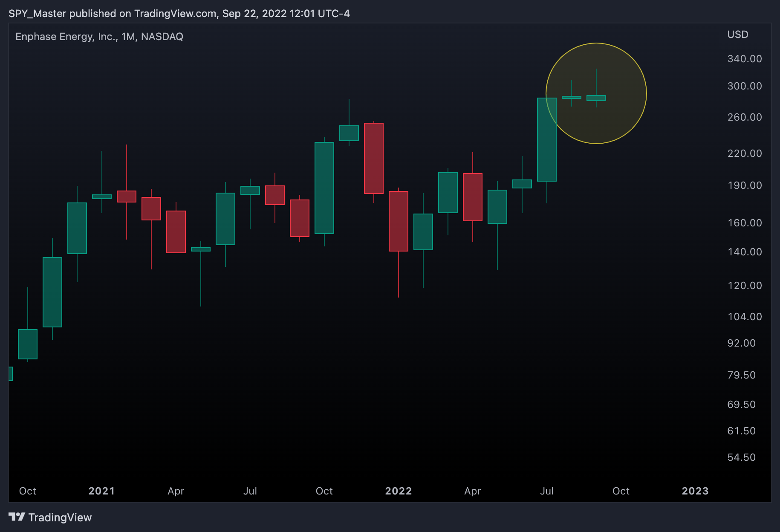780x532 pixels.
Task: Click the 260.00 price axis label
Action: coord(745,117)
